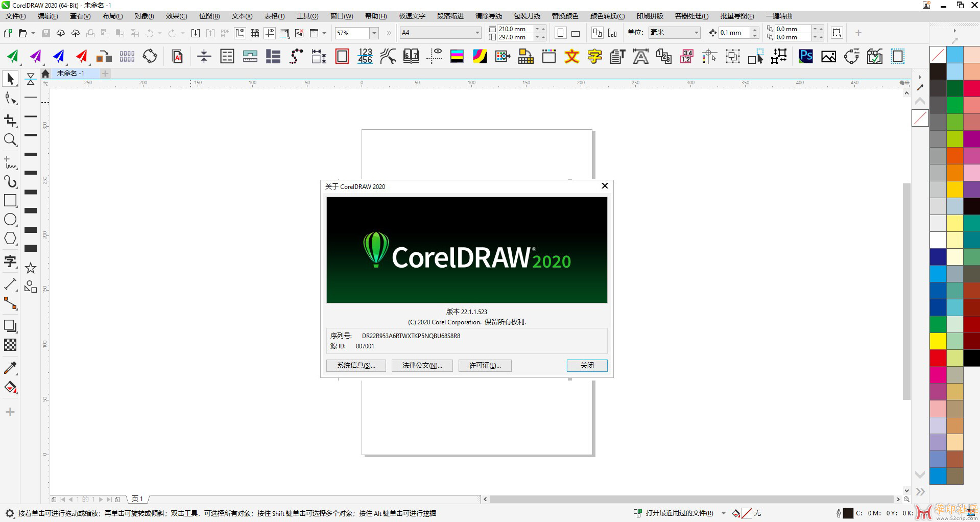Pick the red swatch in palette
The image size is (980, 522).
point(938,358)
